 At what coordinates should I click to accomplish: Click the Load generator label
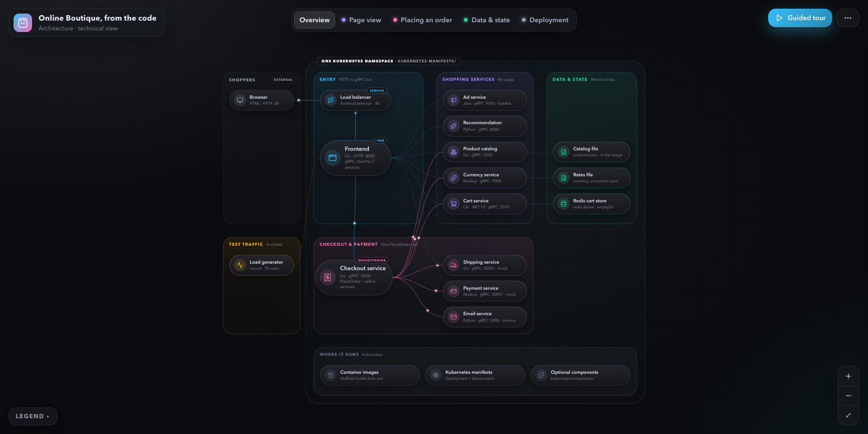(x=266, y=262)
